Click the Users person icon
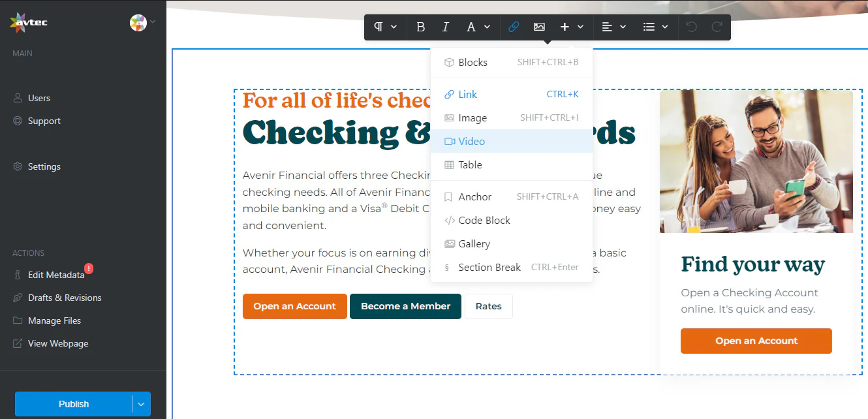Image resolution: width=868 pixels, height=419 pixels. pyautogui.click(x=18, y=98)
